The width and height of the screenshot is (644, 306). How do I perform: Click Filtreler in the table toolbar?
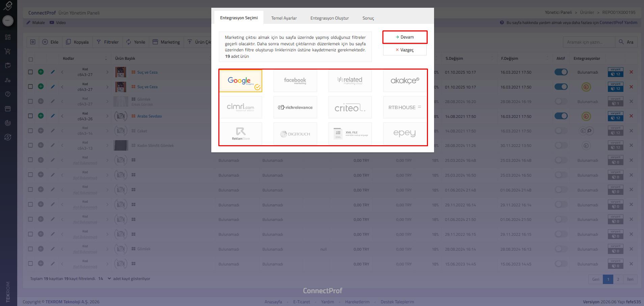click(108, 42)
